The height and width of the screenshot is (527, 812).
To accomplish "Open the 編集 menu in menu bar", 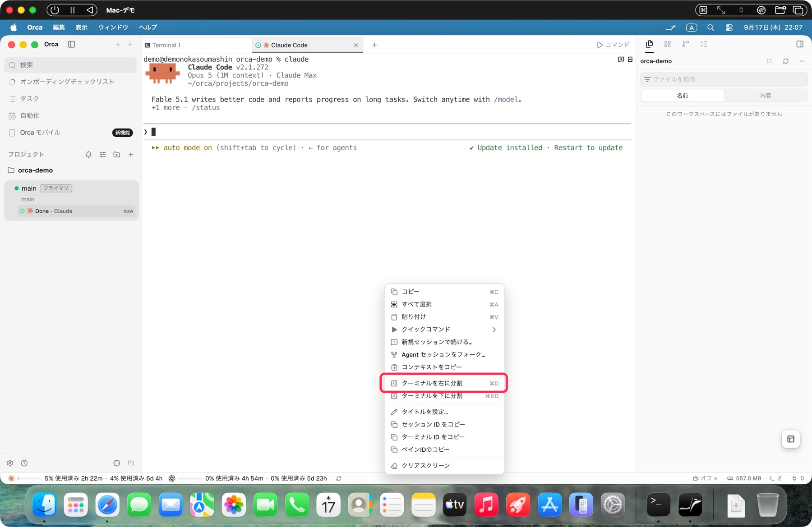I will [x=59, y=27].
